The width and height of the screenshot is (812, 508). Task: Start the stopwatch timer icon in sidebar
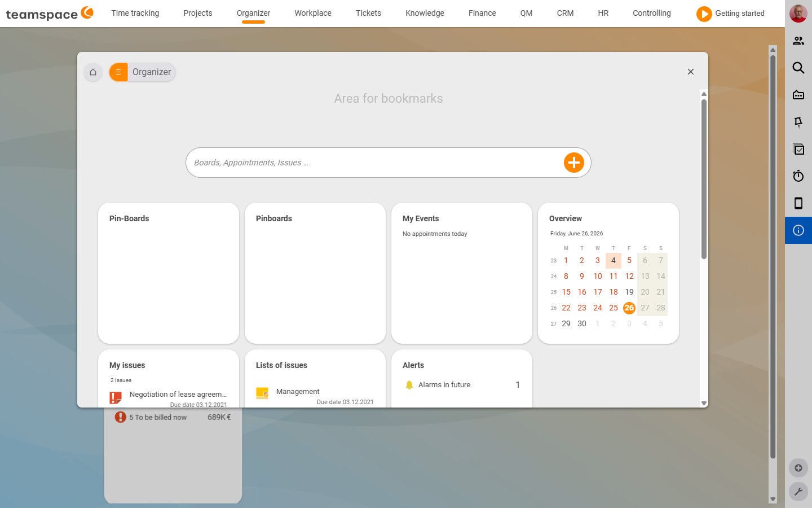pos(798,176)
